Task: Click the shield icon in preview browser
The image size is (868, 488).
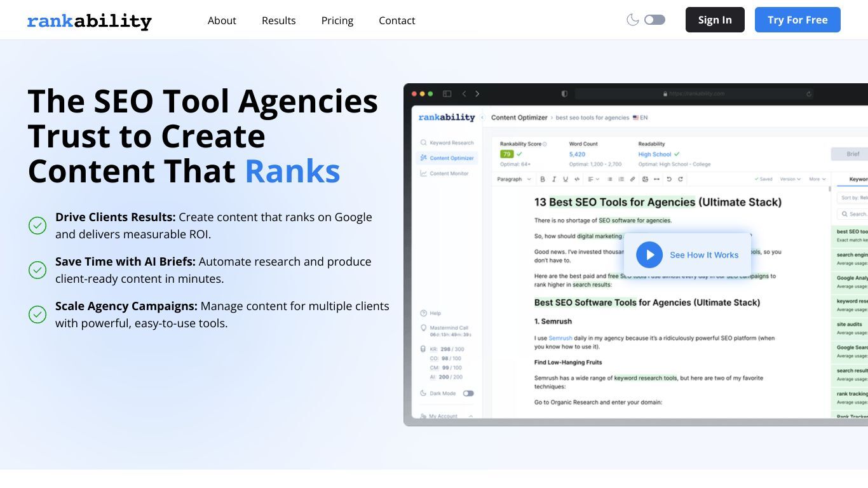Action: pos(564,93)
